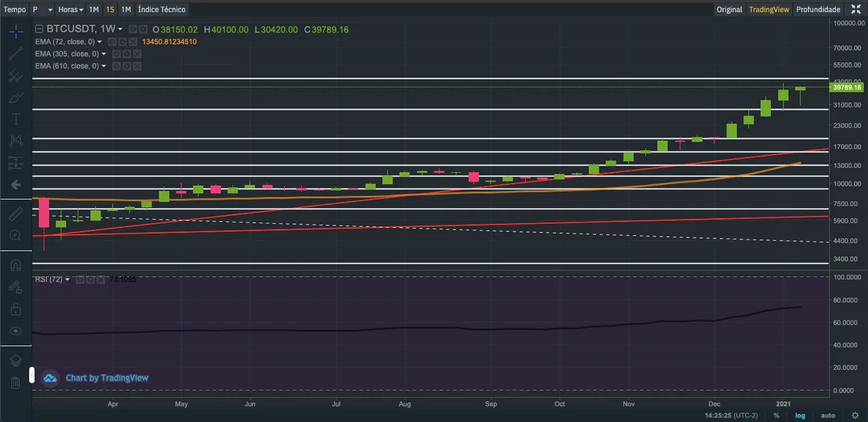Remove the EMA 610 indicator
This screenshot has height=422, width=868.
[x=136, y=66]
